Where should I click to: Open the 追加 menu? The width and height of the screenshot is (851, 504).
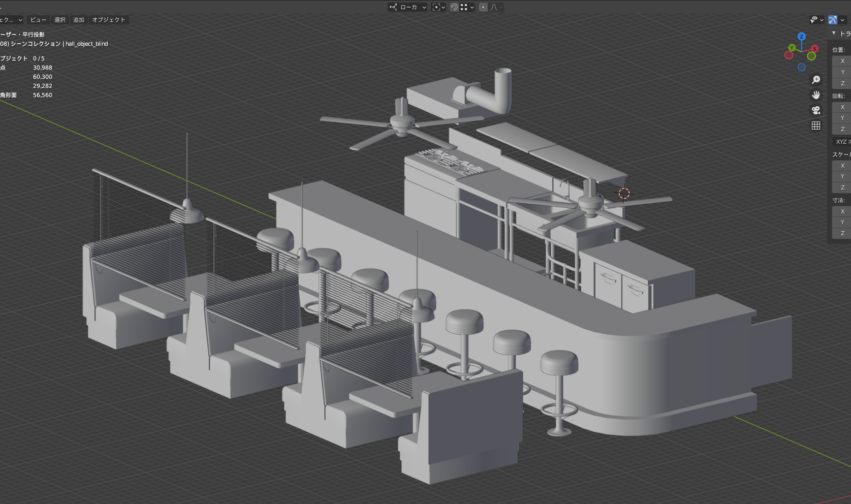pos(79,20)
